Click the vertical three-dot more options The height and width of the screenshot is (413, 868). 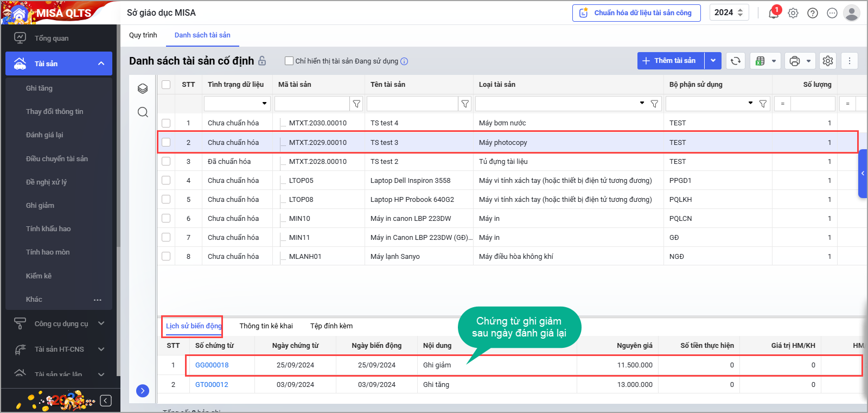[850, 61]
